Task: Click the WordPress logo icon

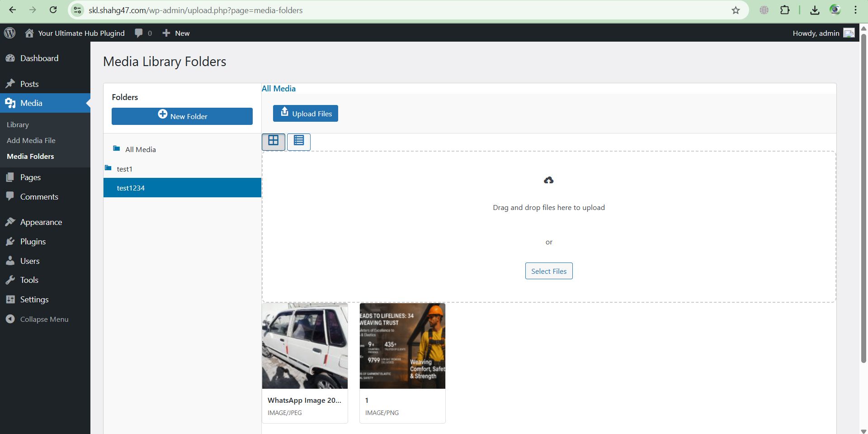Action: pos(9,33)
